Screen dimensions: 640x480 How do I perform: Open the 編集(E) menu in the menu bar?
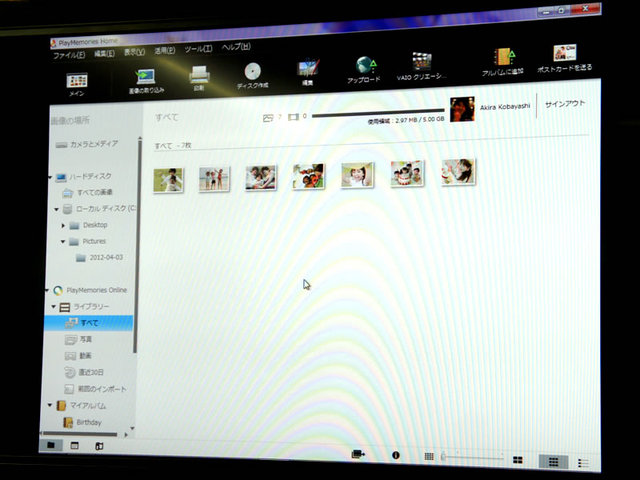[x=104, y=53]
